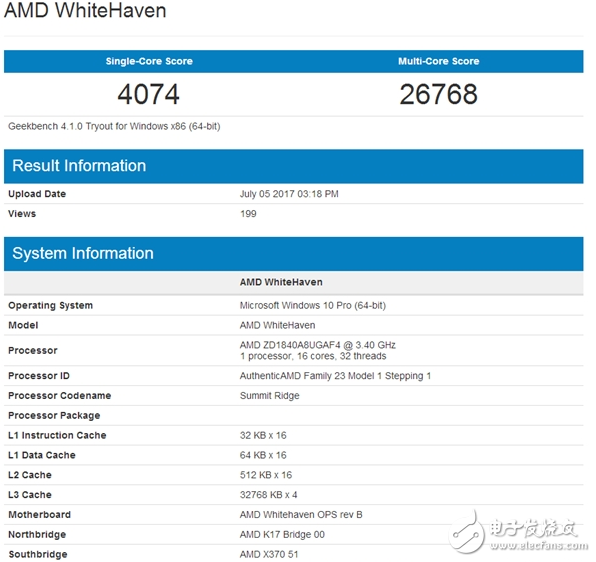Click Microsoft Windows 10 Pro (64-bit) value
The width and height of the screenshot is (596, 562).
pyautogui.click(x=313, y=306)
